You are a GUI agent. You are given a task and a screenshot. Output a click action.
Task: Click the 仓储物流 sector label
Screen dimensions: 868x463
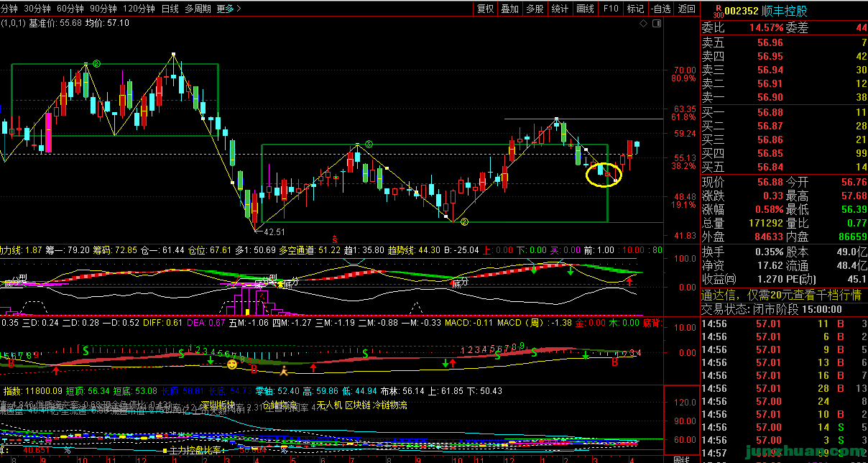281,406
